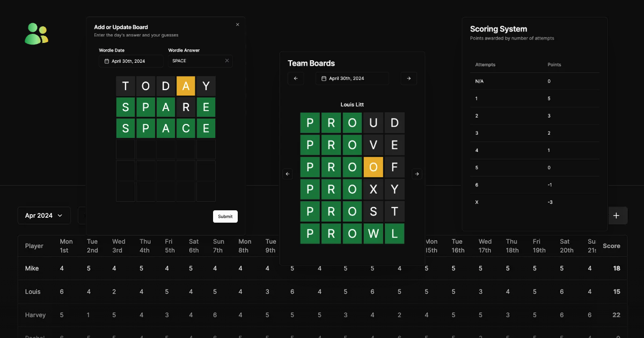Open the Apr 2024 month dropdown
The width and height of the screenshot is (644, 338).
(44, 215)
